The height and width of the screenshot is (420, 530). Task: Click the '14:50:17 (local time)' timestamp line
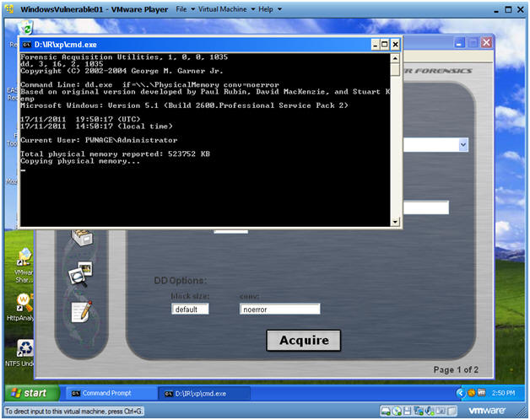96,127
